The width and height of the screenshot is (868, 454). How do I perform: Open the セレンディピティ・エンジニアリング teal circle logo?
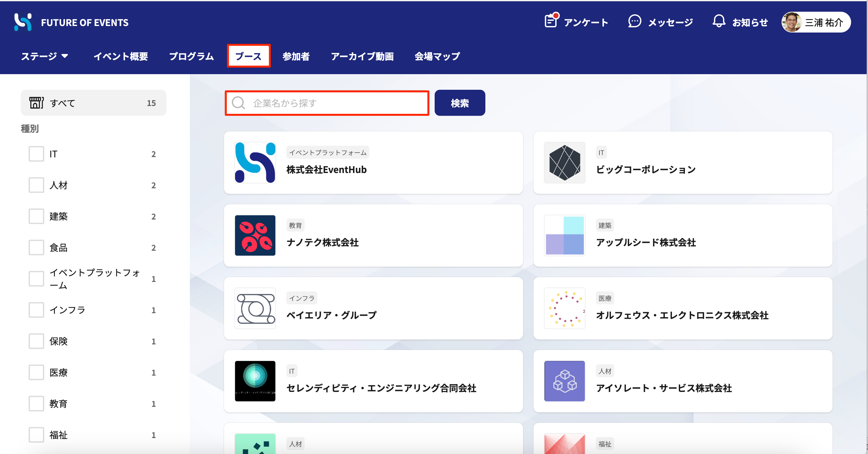tap(255, 381)
